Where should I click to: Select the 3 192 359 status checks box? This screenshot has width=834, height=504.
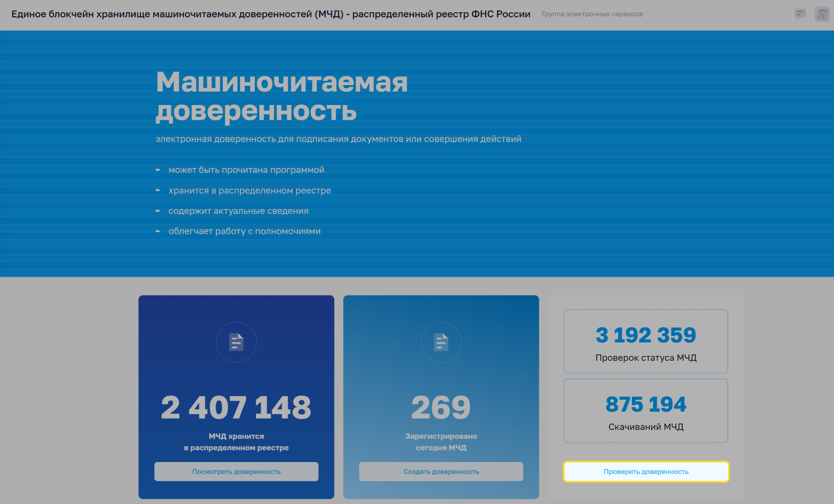tap(646, 341)
